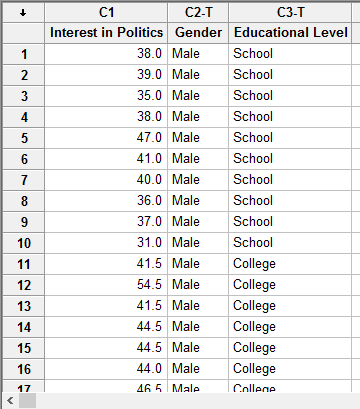Screen dimensions: 360x409
Task: Click the Educational Level column name cell
Action: point(290,33)
